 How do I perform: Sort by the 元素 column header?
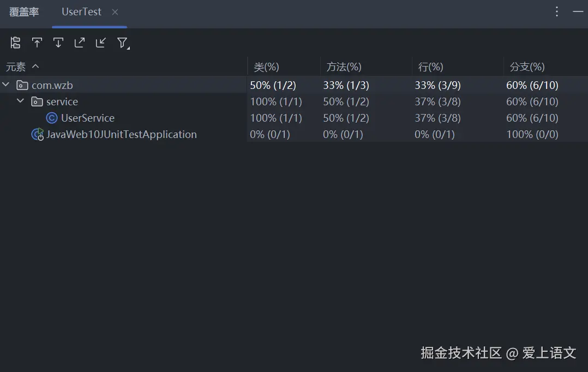[x=16, y=67]
